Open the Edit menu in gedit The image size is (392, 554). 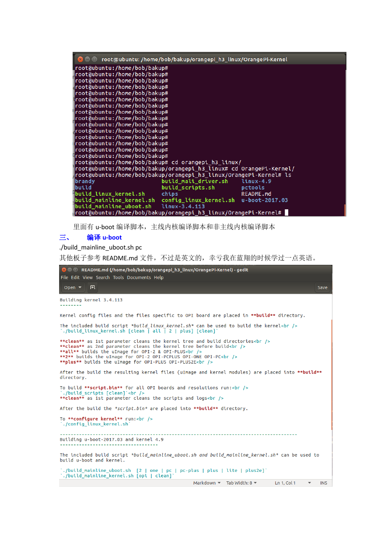75,277
